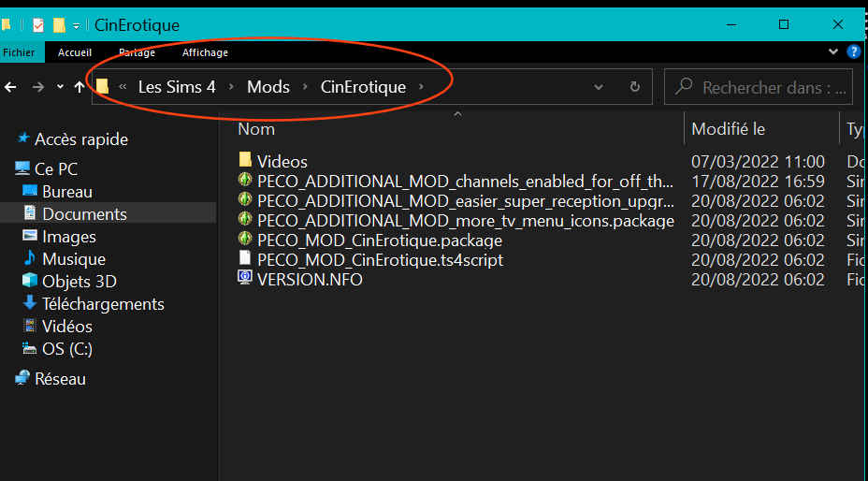Select Réseau in navigation pane
Viewport: 868px width, 481px height.
[60, 379]
